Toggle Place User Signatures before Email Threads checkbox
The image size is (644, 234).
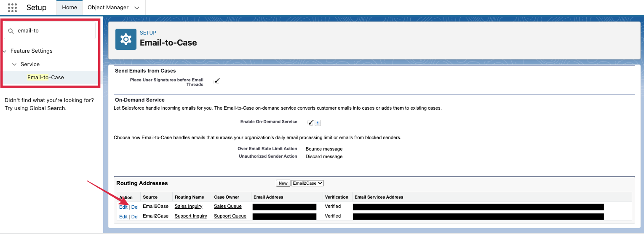[217, 81]
